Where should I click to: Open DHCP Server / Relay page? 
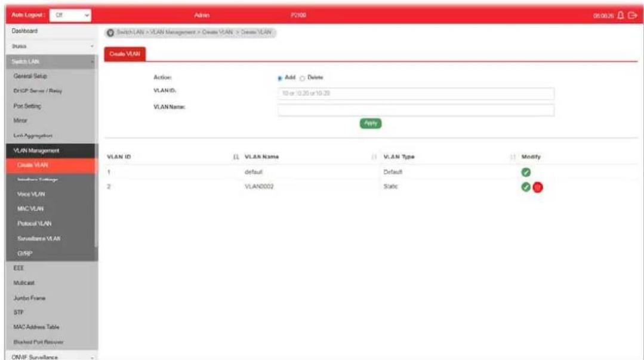[38, 91]
